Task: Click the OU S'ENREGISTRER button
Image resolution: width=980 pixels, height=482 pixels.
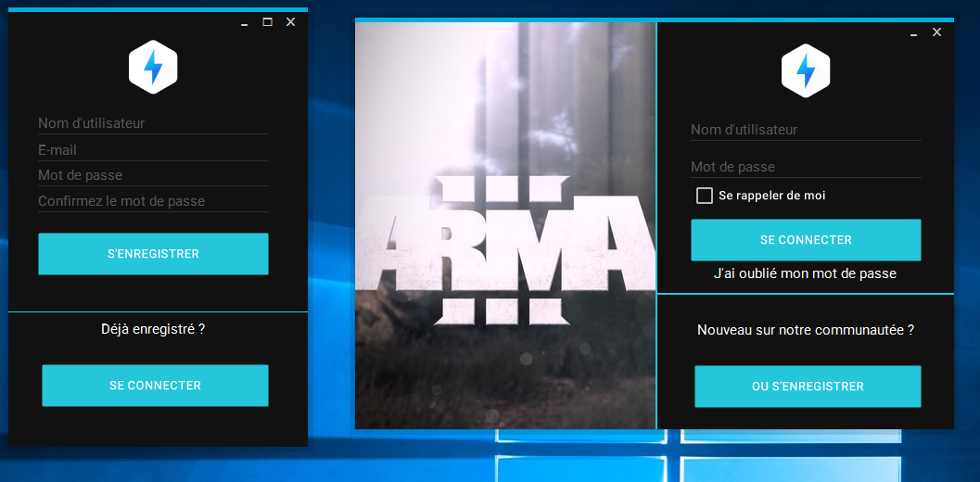Action: click(808, 387)
